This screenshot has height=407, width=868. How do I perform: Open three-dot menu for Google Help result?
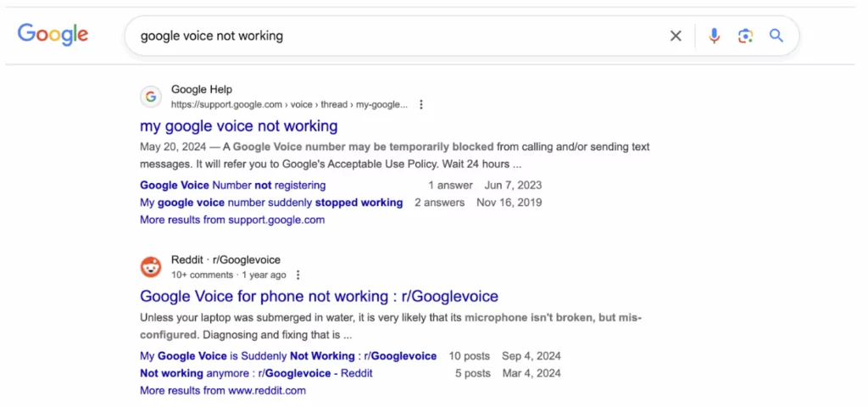(x=421, y=105)
